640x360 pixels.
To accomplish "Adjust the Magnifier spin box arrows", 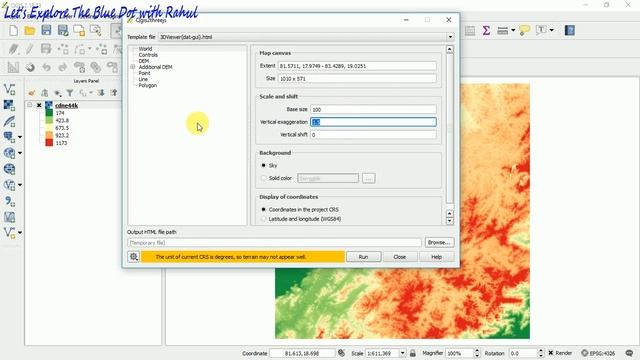I will (476, 353).
